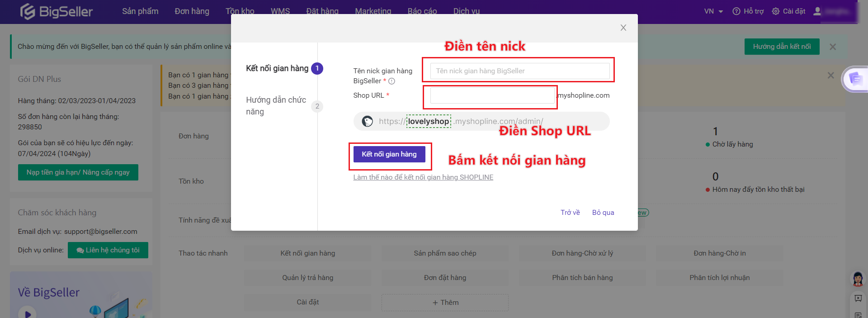Click Liên hệ chúng tôi button

pos(108,250)
